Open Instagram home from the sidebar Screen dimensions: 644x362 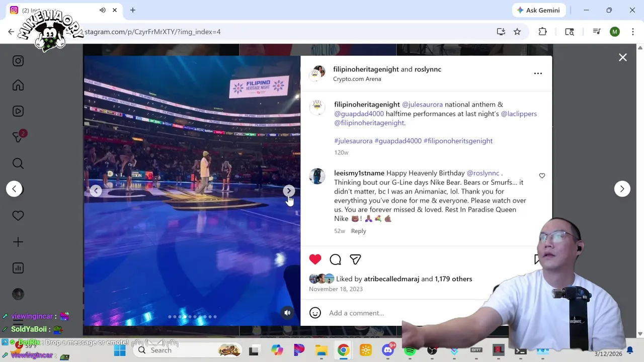pos(18,85)
